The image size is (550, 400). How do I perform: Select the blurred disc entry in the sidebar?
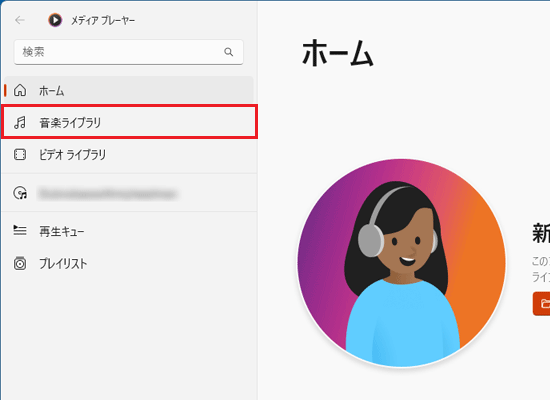point(129,193)
